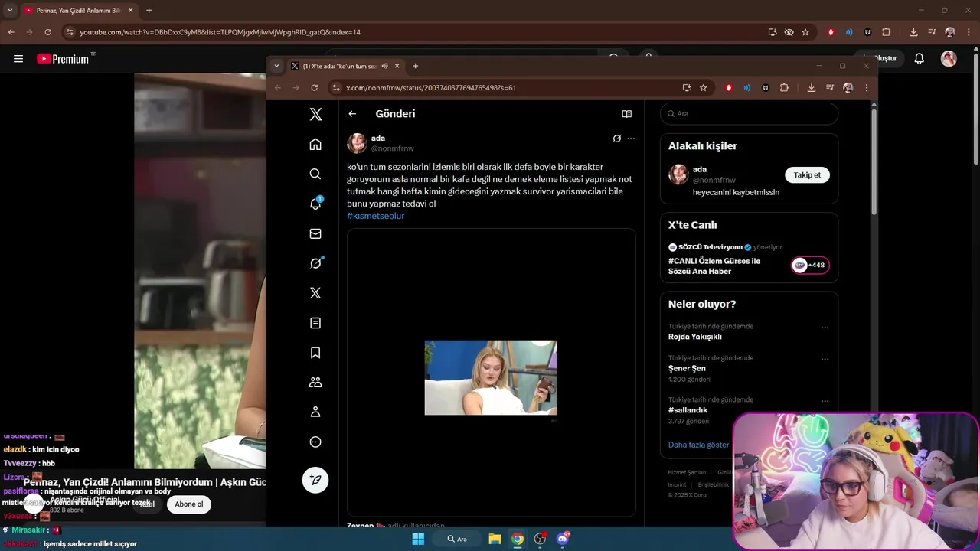Open the three-dot menu on ada's post

(631, 139)
